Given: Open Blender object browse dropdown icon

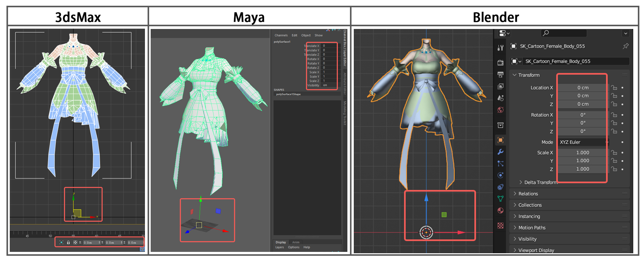Looking at the screenshot, I should click(516, 61).
